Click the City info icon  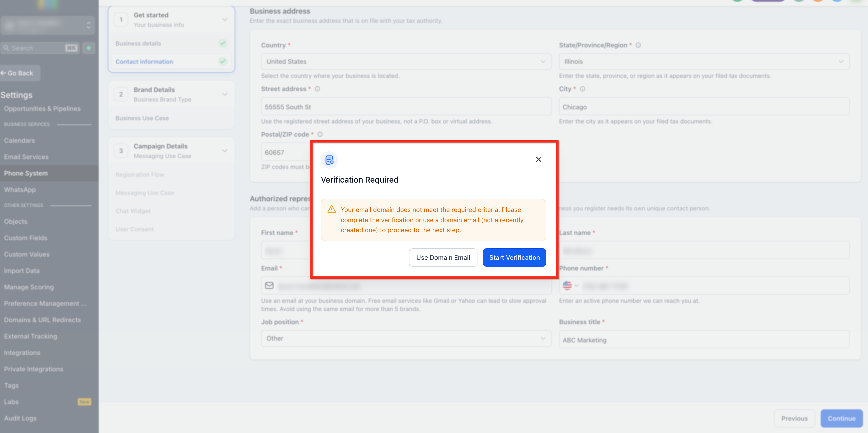pos(582,89)
